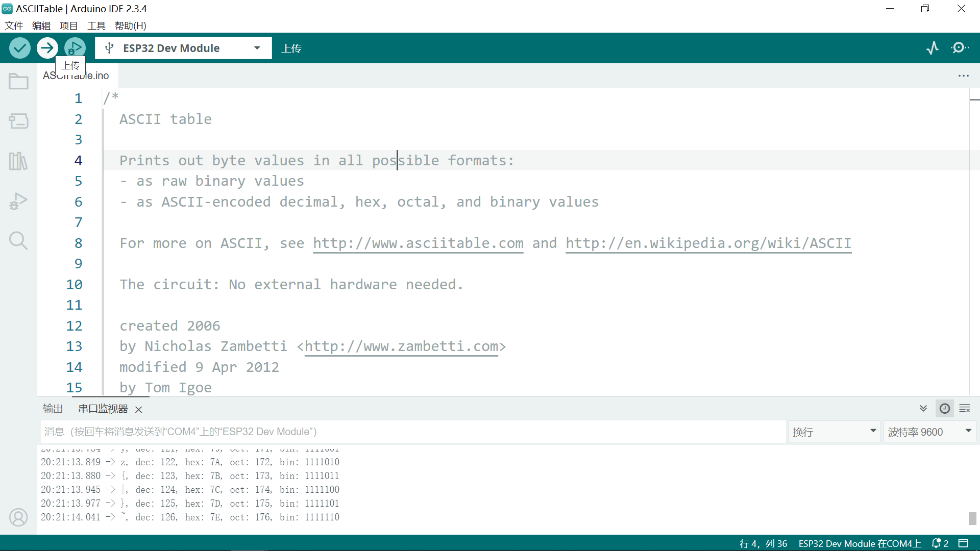
Task: Open the Sketchbook folder sidebar icon
Action: click(x=18, y=82)
